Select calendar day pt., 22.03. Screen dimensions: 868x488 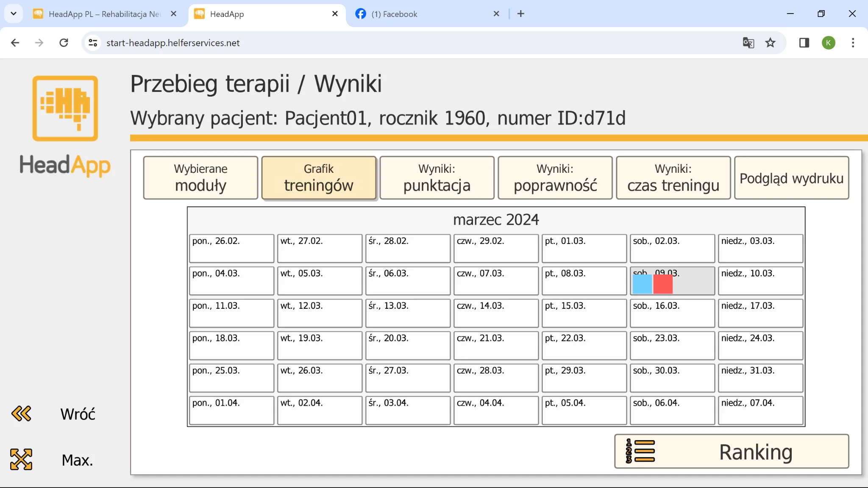pyautogui.click(x=584, y=346)
